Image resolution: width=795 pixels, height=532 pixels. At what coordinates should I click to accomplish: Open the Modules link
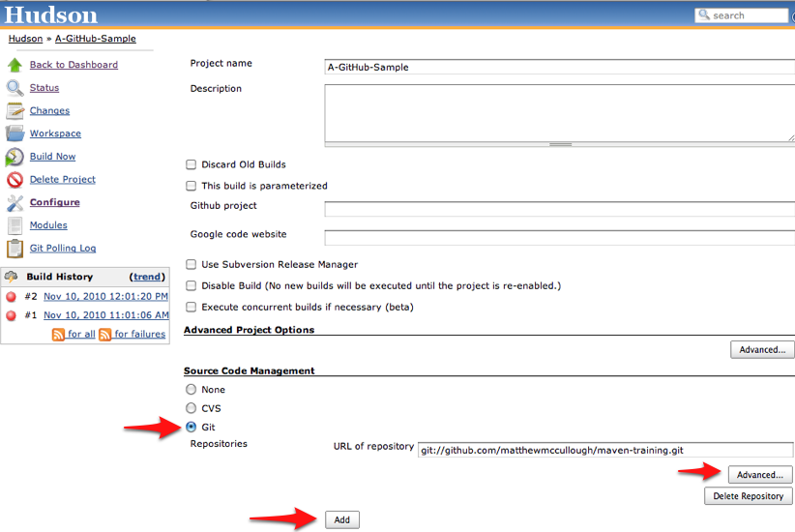tap(48, 225)
